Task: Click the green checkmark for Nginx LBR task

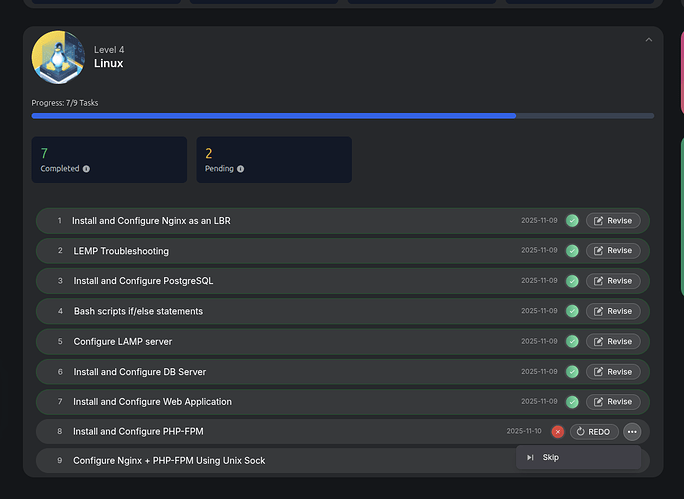Action: coord(572,220)
